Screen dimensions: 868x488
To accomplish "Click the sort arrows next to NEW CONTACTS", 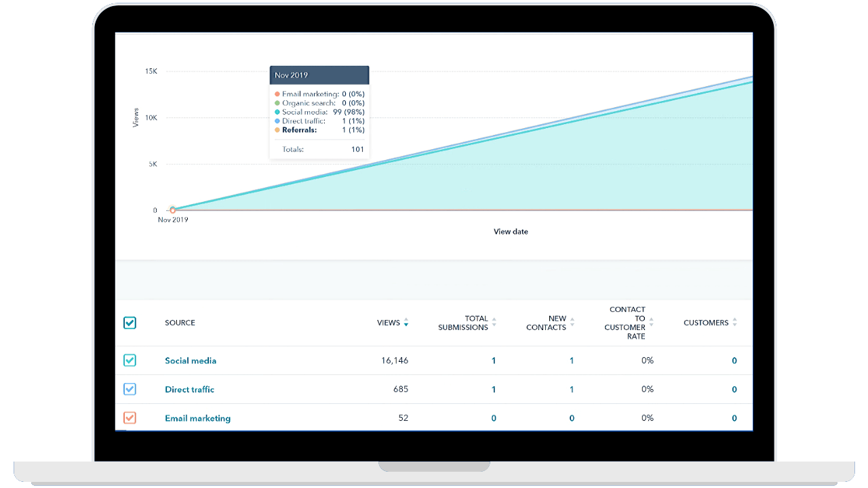I will (572, 323).
